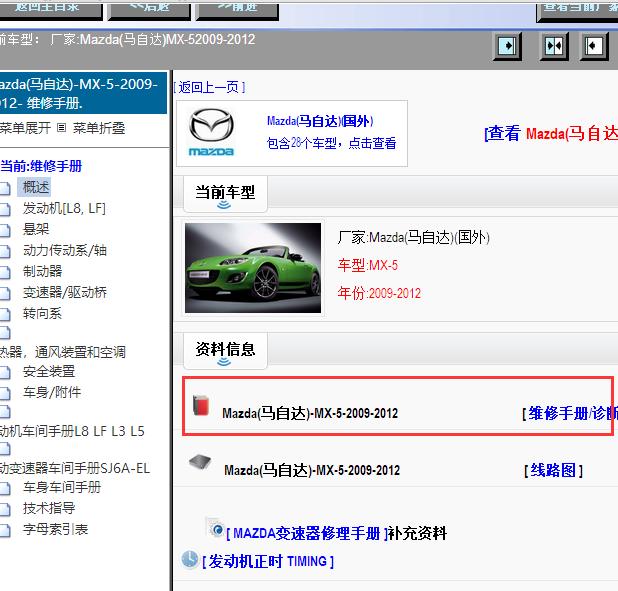Image resolution: width=618 pixels, height=591 pixels.
Task: Open 变速器车间手册 SJ6A-EL entry
Action: (75, 468)
